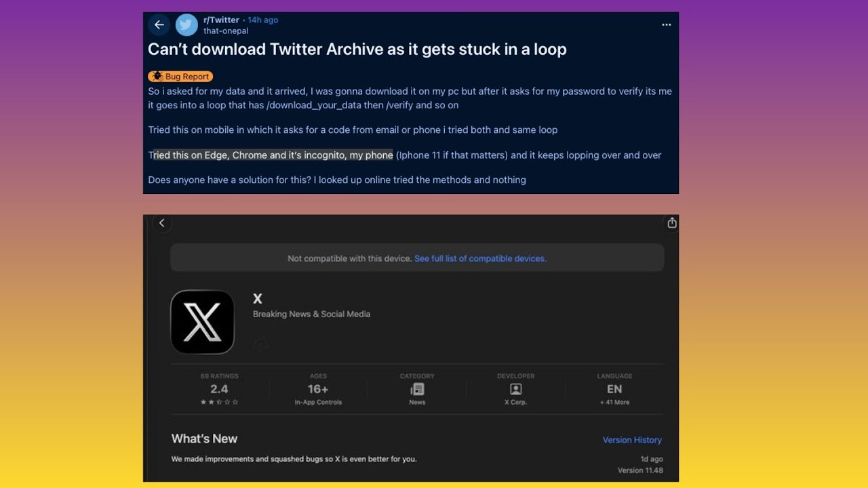Open the r/Twitter bird avatar

(x=186, y=25)
